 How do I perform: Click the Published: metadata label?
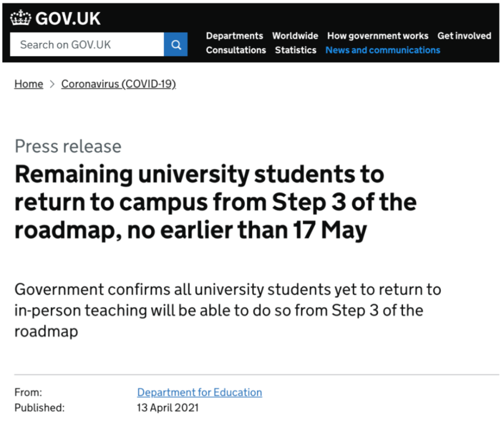click(x=39, y=408)
